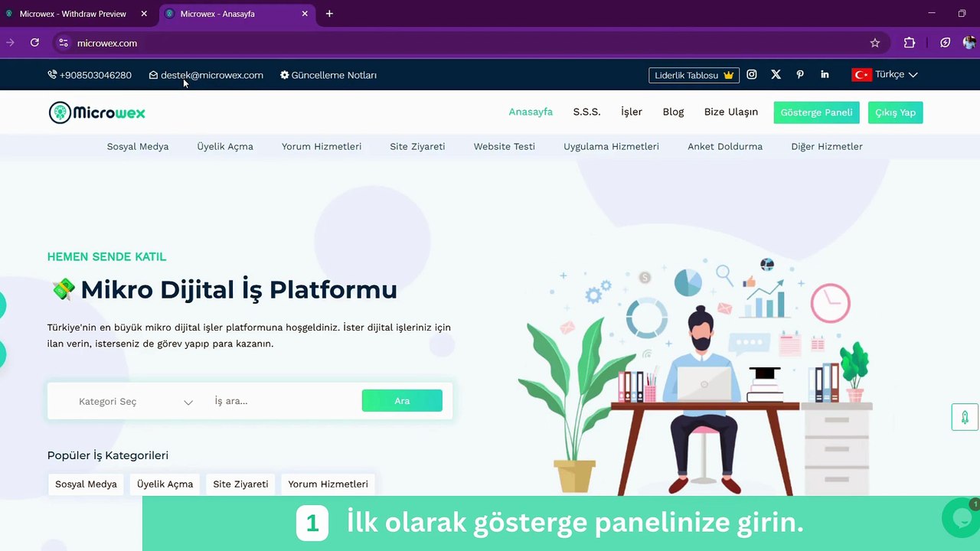Image resolution: width=980 pixels, height=551 pixels.
Task: Reload the page in the browser
Action: 34,43
